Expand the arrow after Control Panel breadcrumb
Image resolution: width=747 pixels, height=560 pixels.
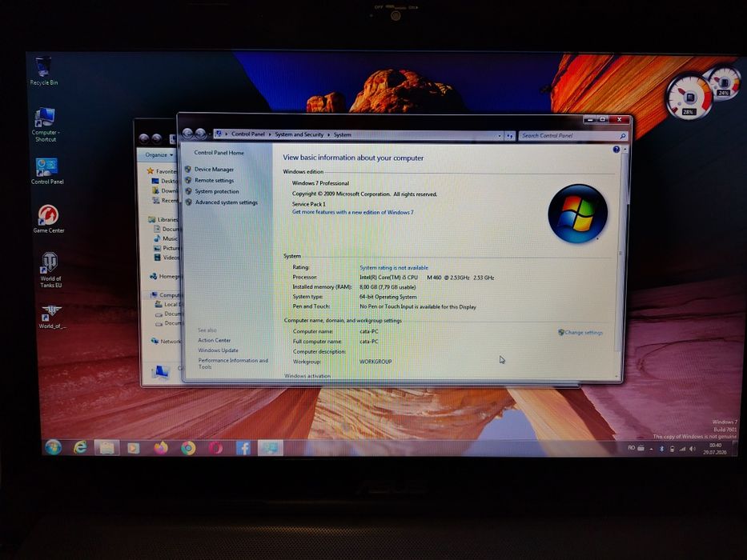coord(270,134)
